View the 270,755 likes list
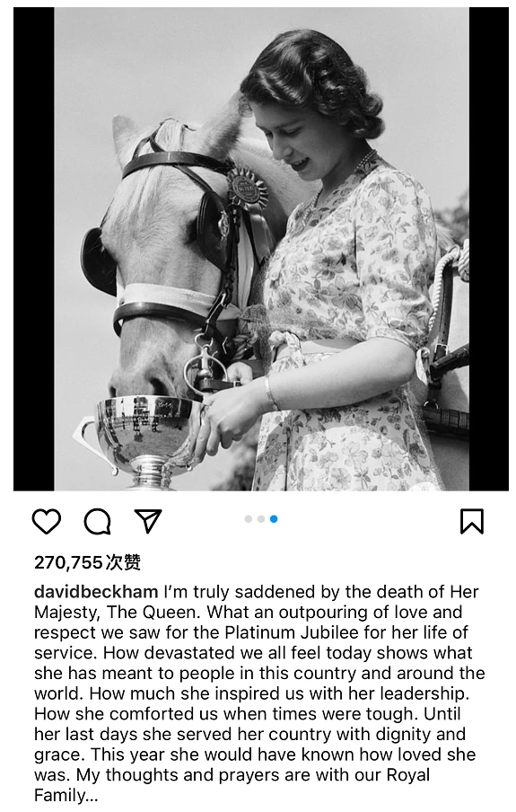 87,562
